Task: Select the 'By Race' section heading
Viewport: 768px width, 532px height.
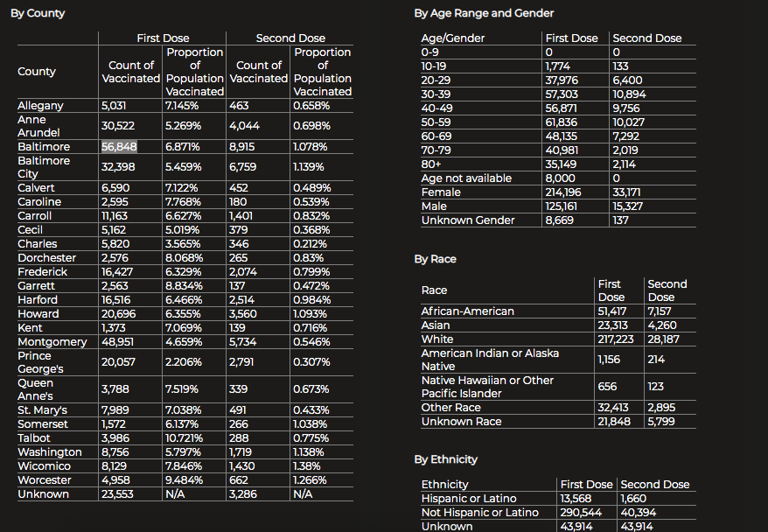Action: pos(435,259)
